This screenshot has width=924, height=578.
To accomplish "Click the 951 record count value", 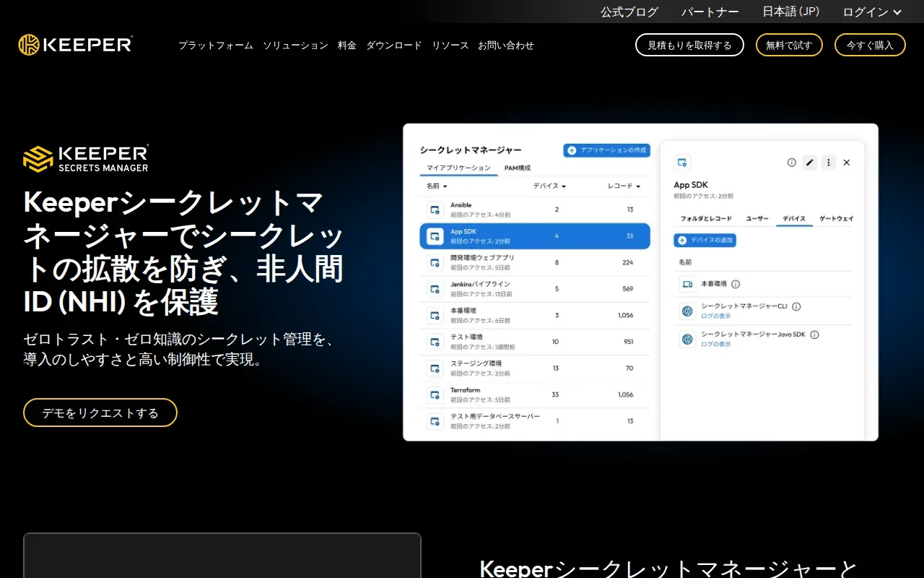I will 628,342.
